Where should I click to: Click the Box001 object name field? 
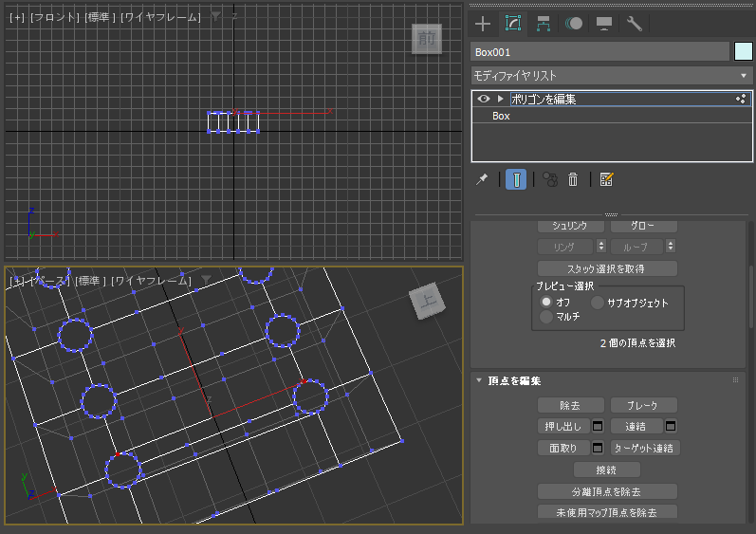pos(599,52)
